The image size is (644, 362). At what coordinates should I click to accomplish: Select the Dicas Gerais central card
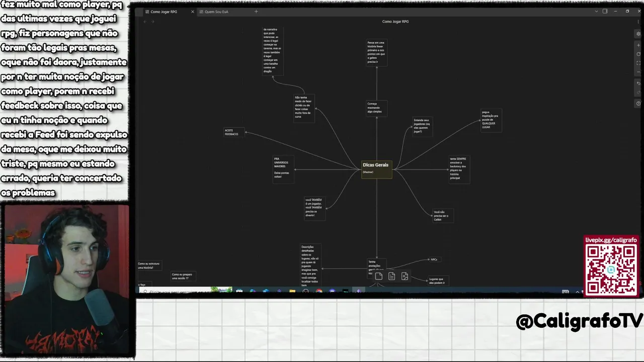point(376,169)
